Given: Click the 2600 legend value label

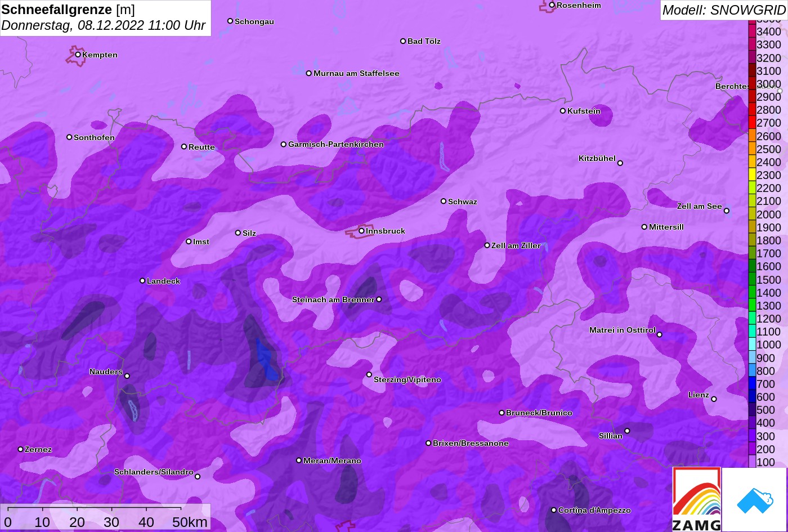Looking at the screenshot, I should pos(769,136).
